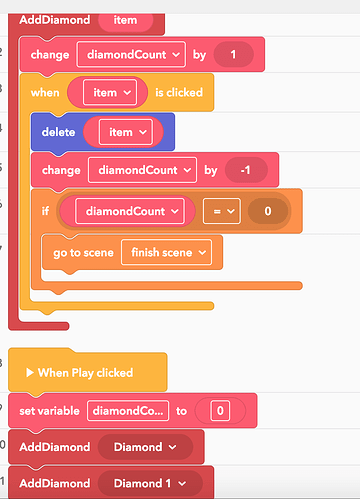Select the go to scene block

(x=83, y=253)
